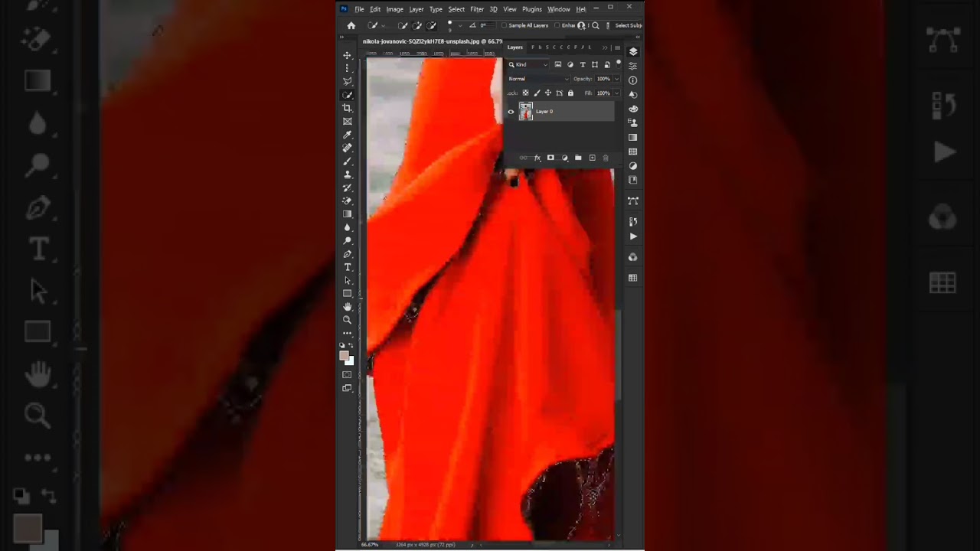
Task: Select the Brush tool
Action: [x=348, y=161]
